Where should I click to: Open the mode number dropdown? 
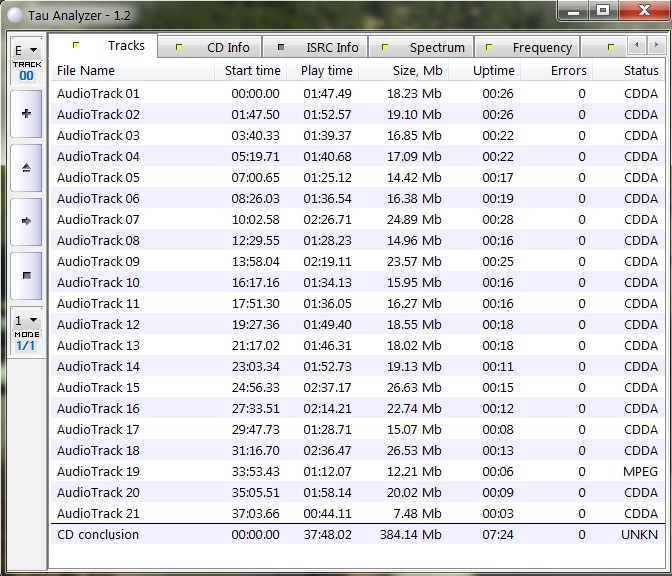click(x=25, y=321)
